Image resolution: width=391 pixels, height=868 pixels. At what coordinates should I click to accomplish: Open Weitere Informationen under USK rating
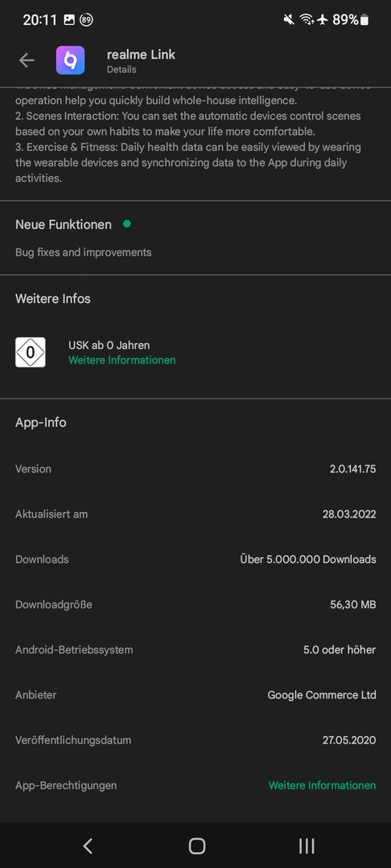point(121,360)
